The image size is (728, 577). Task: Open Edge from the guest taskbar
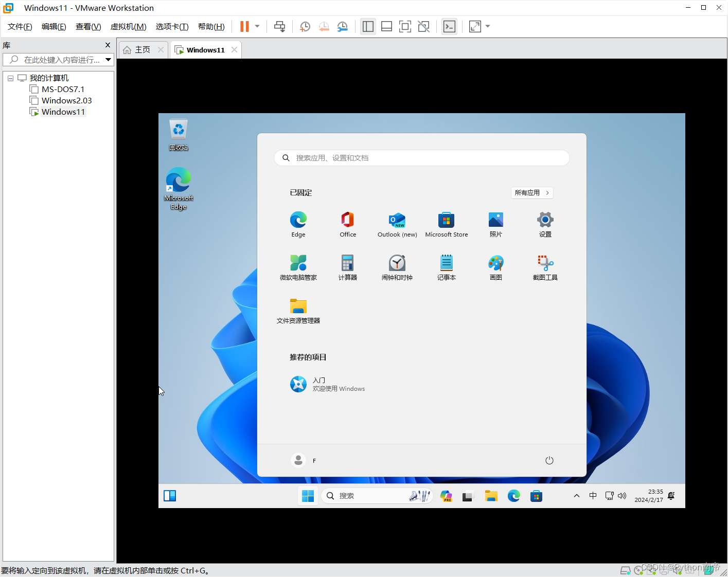tap(514, 496)
